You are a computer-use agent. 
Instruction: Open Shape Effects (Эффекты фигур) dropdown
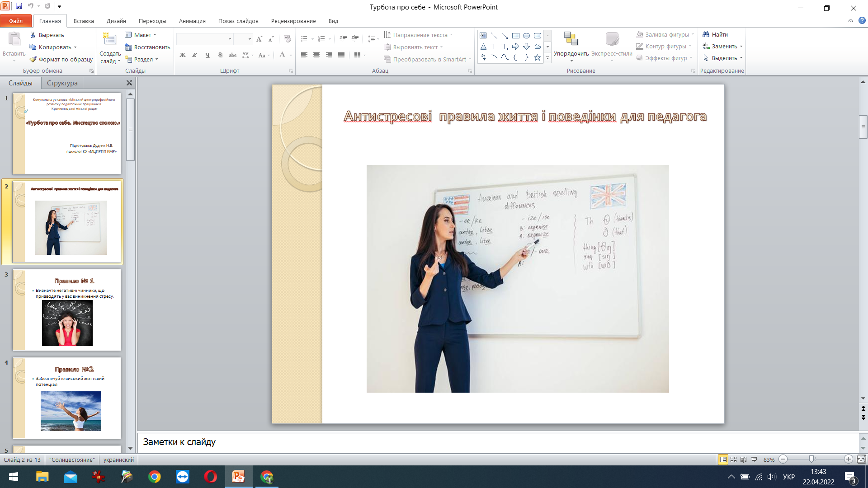tap(664, 58)
